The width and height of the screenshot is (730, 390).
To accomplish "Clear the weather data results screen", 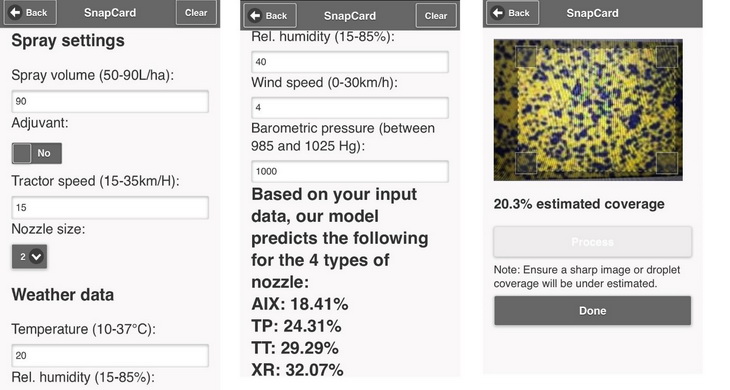I will click(436, 16).
